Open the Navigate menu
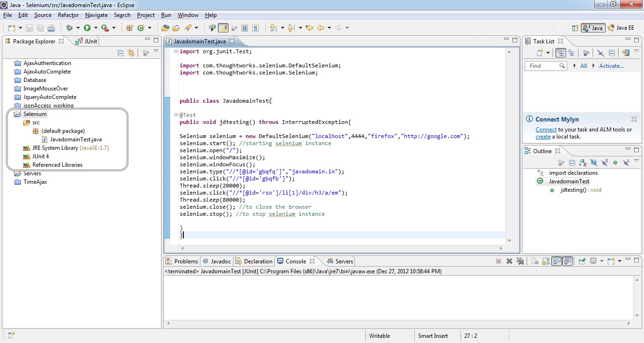Viewport: 644px width, 343px height. coord(96,15)
